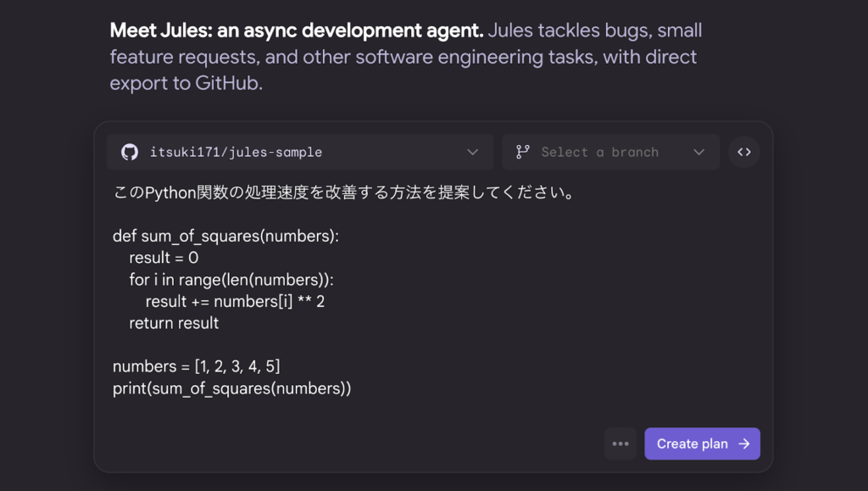The width and height of the screenshot is (868, 491).
Task: Click the return result line
Action: [174, 323]
